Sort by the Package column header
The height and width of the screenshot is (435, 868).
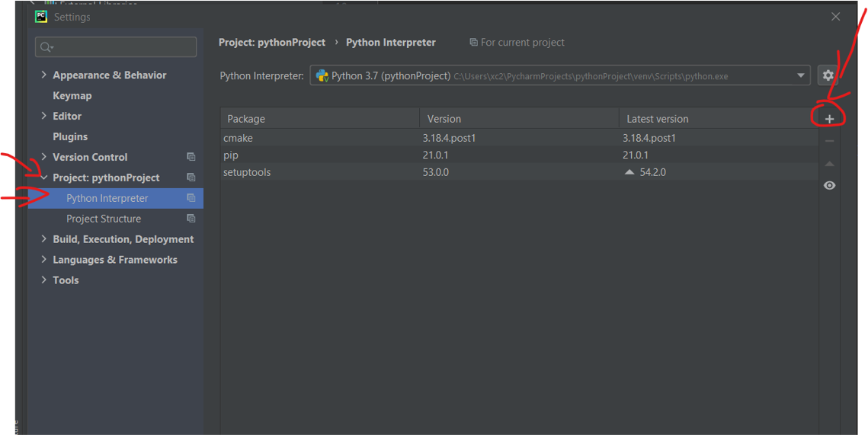(x=320, y=118)
